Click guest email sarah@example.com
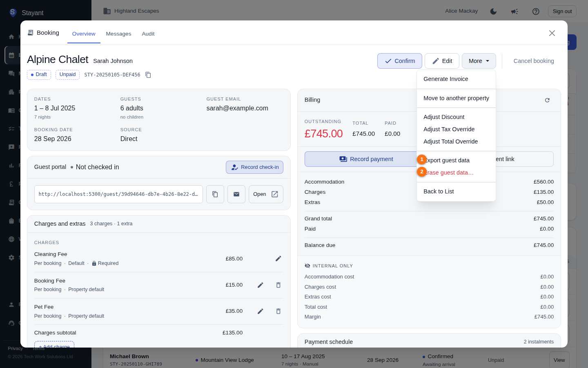The height and width of the screenshot is (368, 588). (237, 108)
